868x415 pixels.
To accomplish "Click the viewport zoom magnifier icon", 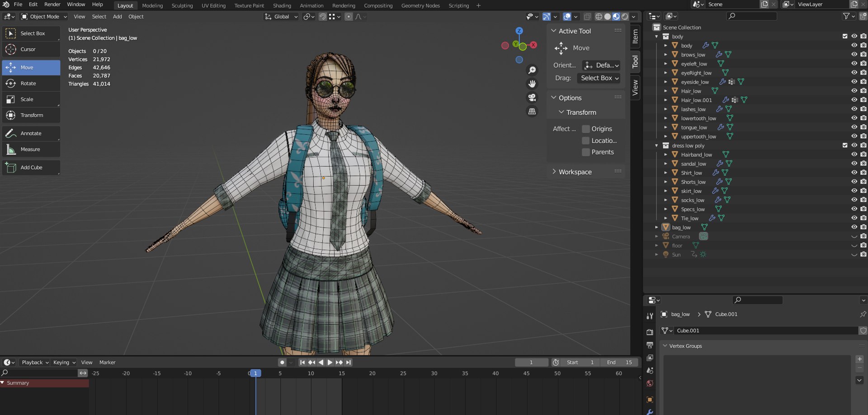I will point(532,70).
